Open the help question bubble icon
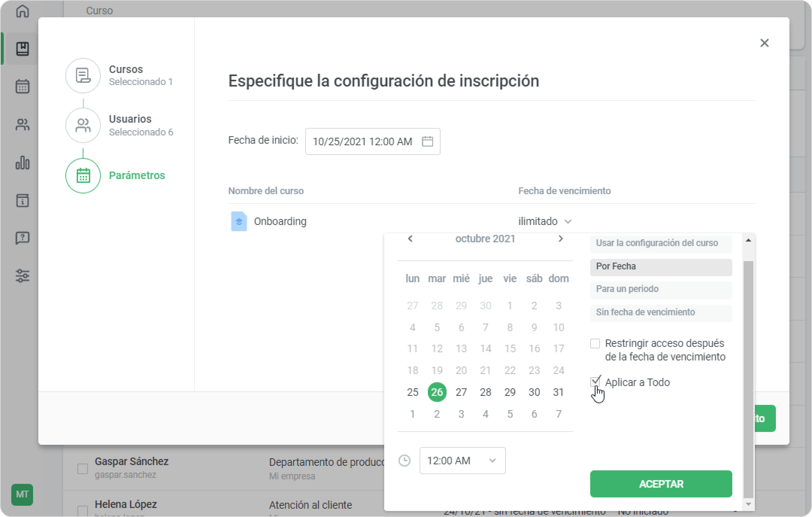The image size is (812, 517). [23, 238]
